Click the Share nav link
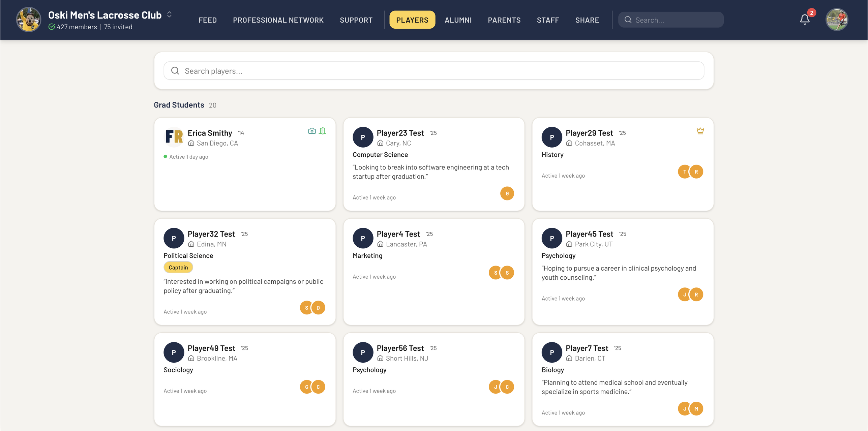This screenshot has width=868, height=431. (x=587, y=20)
